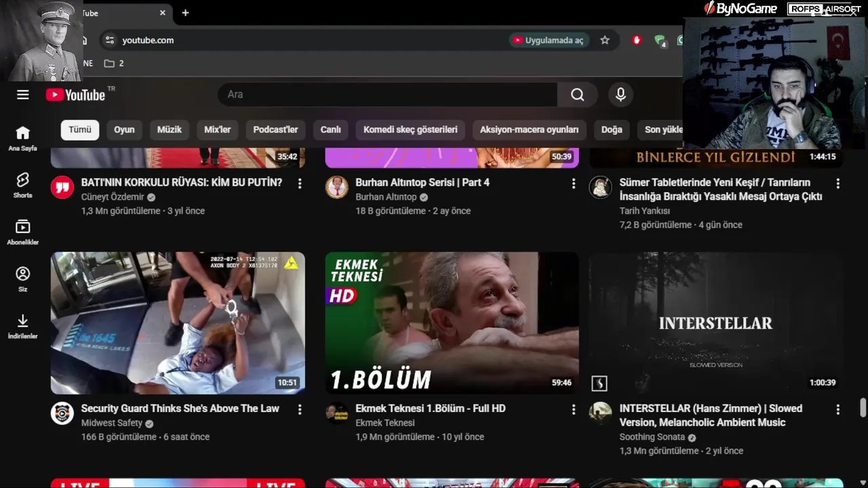Screen dimensions: 868x488
Task: Select Komedi skeç gösterileri chip
Action: pyautogui.click(x=410, y=129)
